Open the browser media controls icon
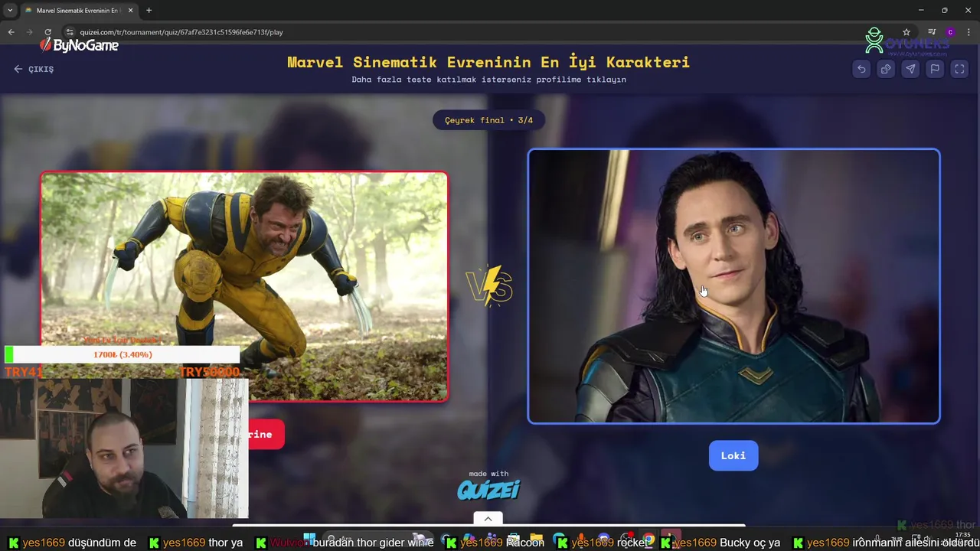The width and height of the screenshot is (980, 551). tap(932, 32)
